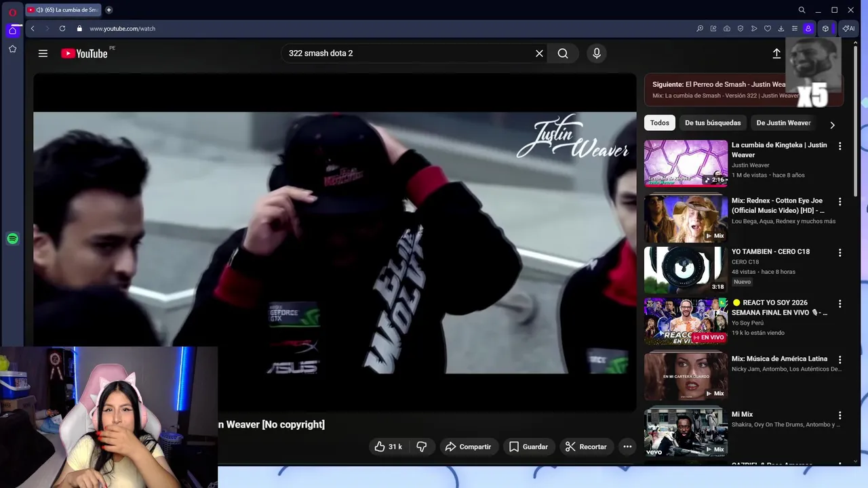Open options for Rednex Cotton Eye Joe
868x488 pixels.
coord(840,201)
